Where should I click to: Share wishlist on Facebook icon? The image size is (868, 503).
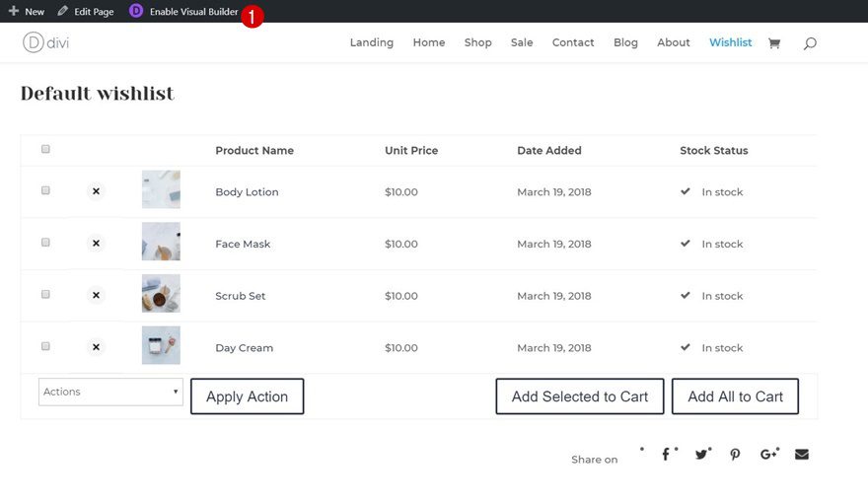(666, 455)
